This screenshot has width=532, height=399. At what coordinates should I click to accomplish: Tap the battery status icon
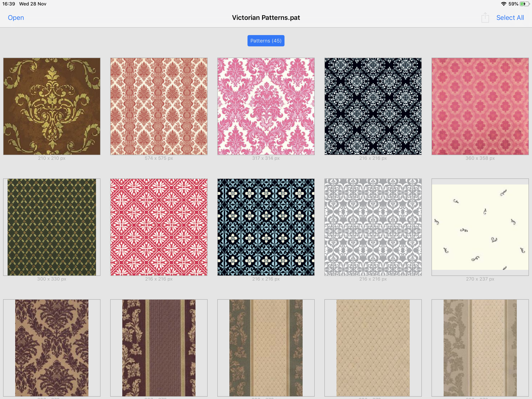tap(524, 4)
